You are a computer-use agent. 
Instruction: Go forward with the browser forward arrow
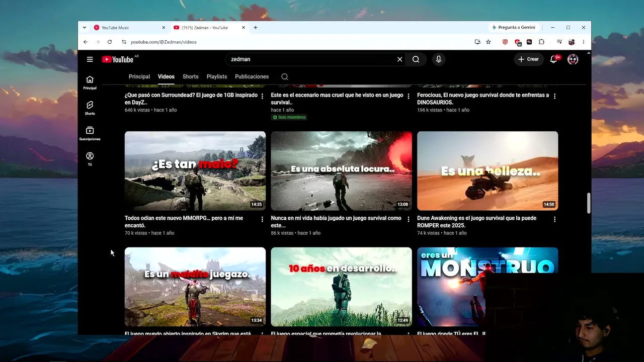coord(98,42)
